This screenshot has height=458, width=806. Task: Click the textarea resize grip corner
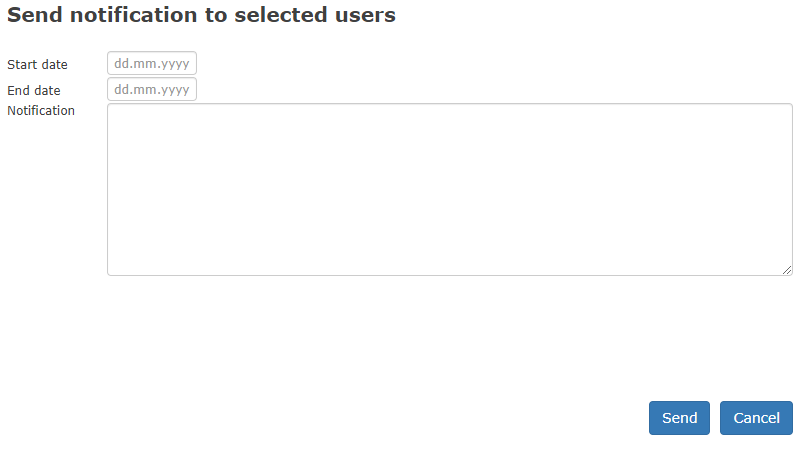[x=787, y=270]
